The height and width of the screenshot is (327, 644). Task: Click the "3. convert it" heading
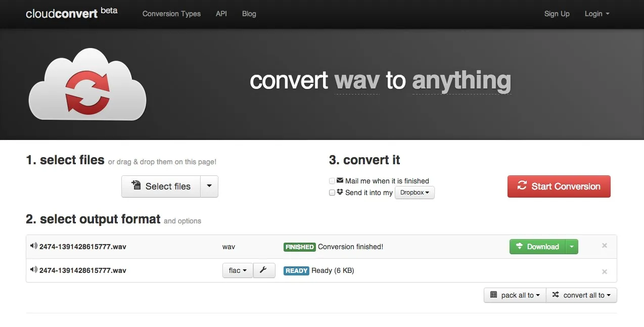[x=364, y=160]
